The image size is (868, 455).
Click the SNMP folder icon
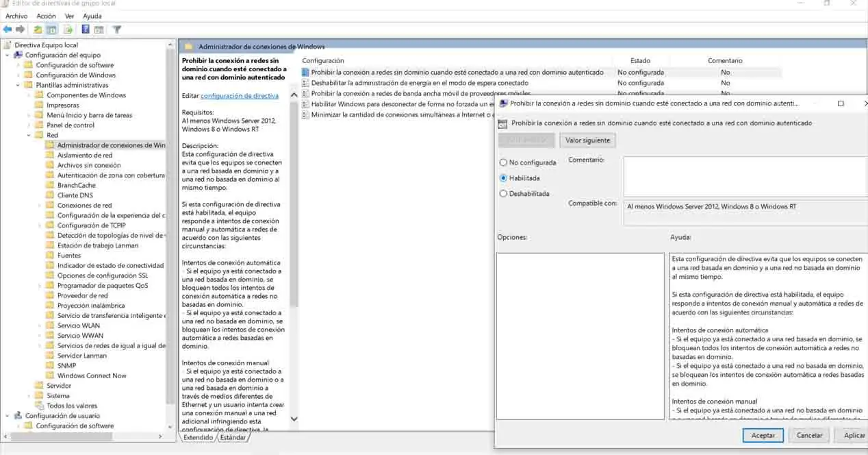50,365
